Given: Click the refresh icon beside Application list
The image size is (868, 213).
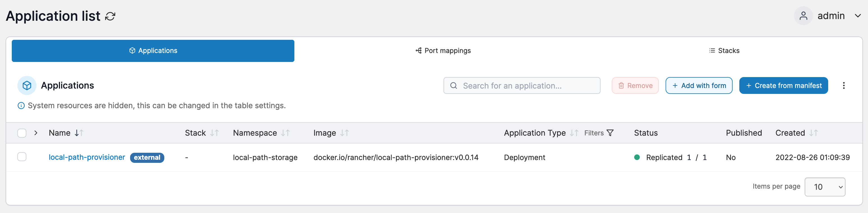Looking at the screenshot, I should (x=110, y=16).
